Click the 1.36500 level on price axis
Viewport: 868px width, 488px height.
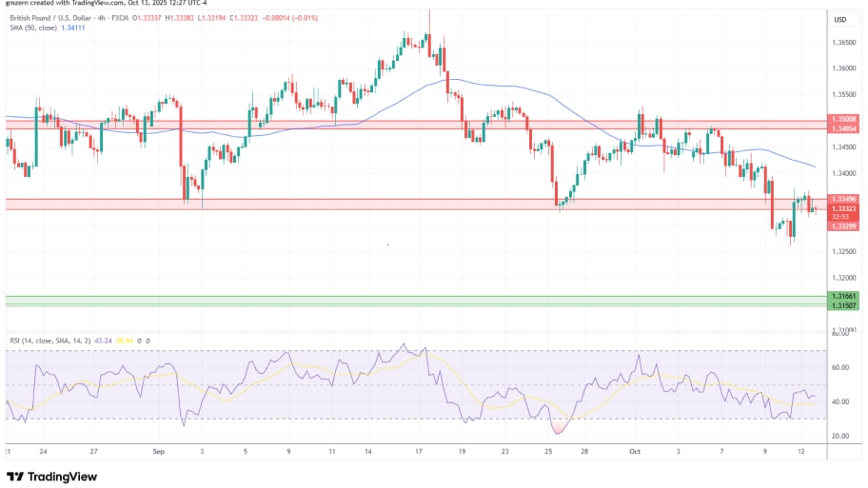point(843,42)
